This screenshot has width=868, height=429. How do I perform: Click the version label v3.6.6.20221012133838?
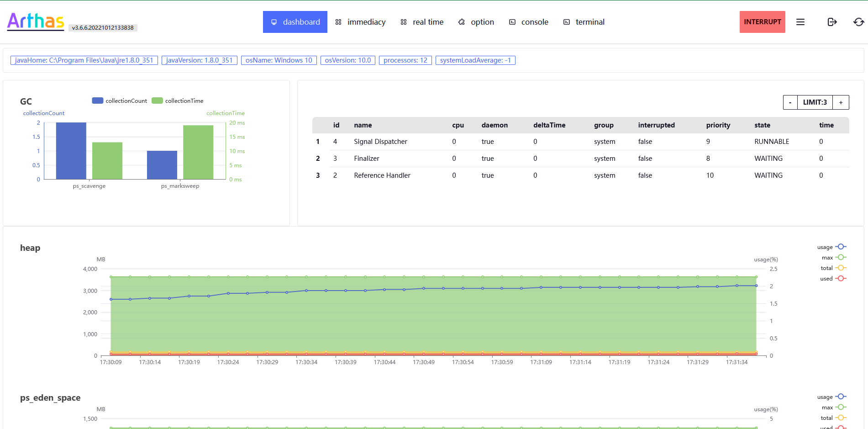coord(103,28)
